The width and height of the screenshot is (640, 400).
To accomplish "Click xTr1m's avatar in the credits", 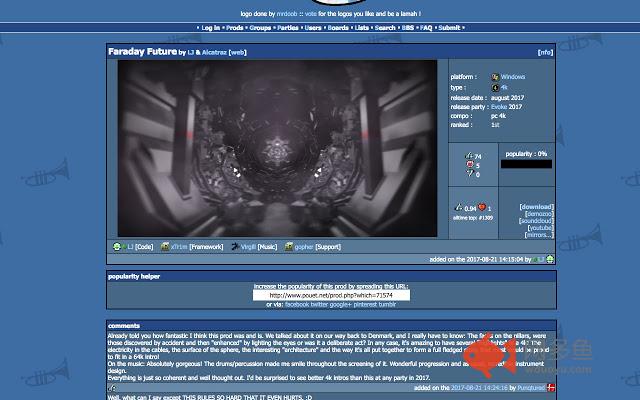I will [x=165, y=247].
